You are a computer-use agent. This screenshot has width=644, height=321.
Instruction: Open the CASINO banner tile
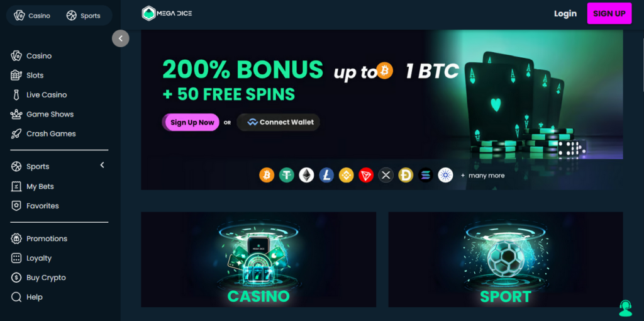pos(258,259)
